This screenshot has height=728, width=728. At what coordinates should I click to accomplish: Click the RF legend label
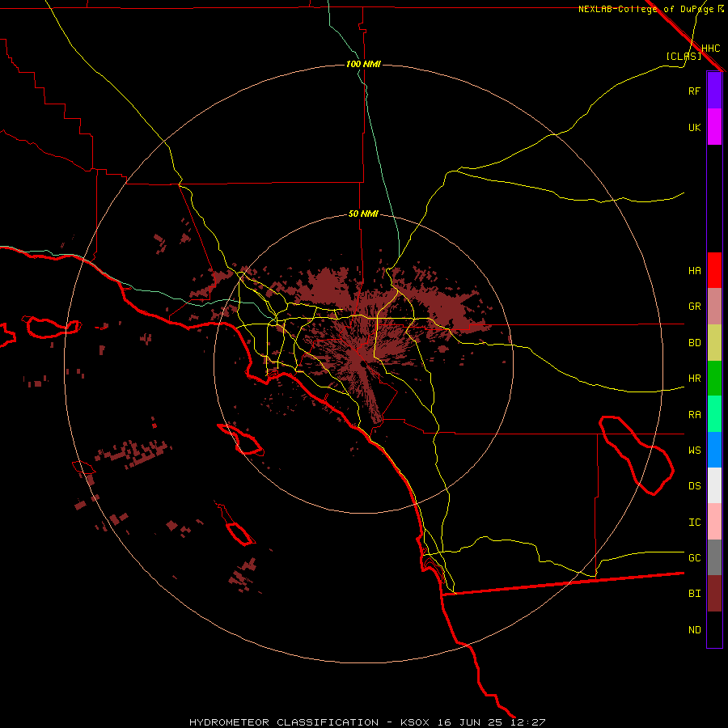pyautogui.click(x=694, y=91)
